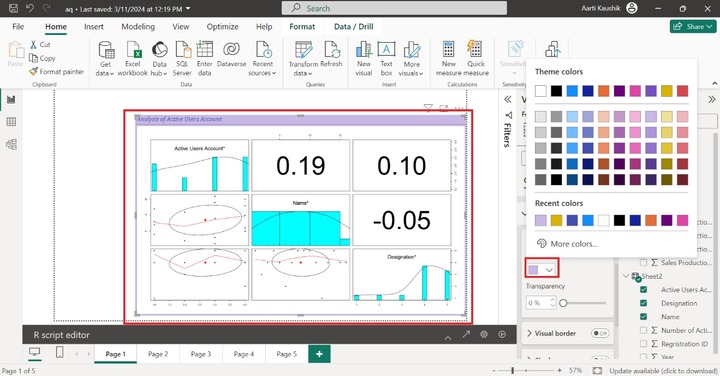The height and width of the screenshot is (376, 720).
Task: Click the Publish icon in ribbon
Action: 553,50
